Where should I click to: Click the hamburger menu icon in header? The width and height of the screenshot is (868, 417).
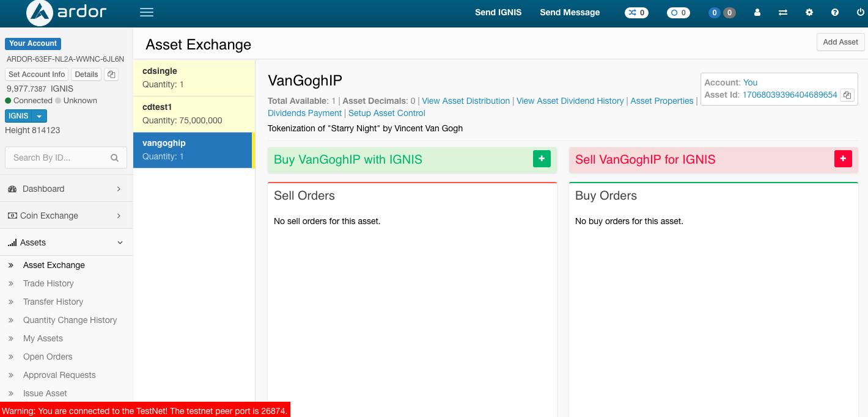tap(147, 13)
